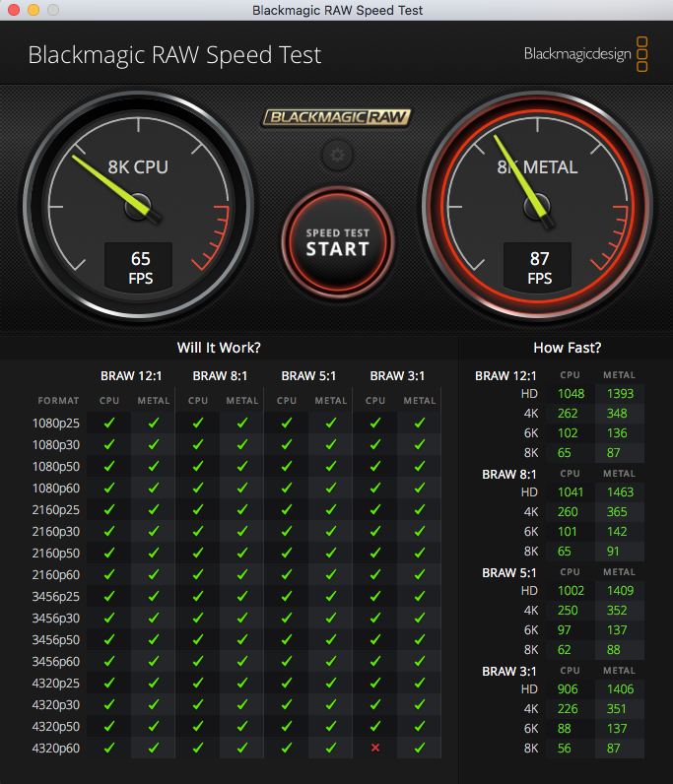
Task: Click the 4320p30 BRAW 8:1 METAL checkmark
Action: click(x=242, y=704)
